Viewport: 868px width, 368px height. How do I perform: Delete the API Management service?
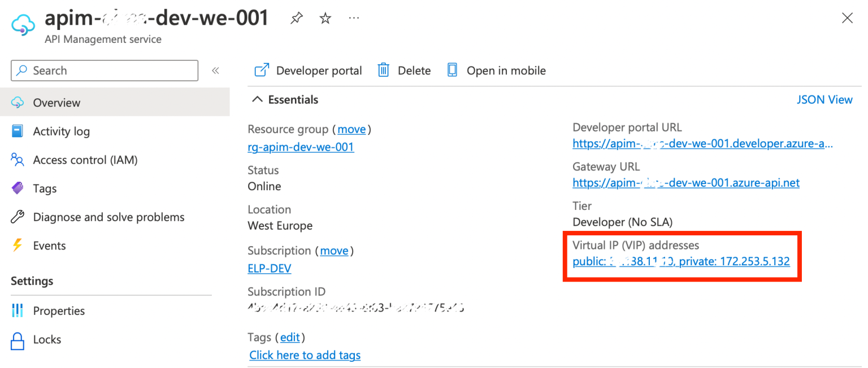point(404,71)
